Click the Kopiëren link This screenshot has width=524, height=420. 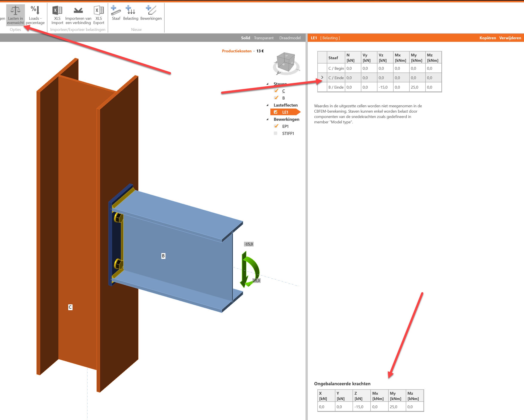tap(487, 38)
